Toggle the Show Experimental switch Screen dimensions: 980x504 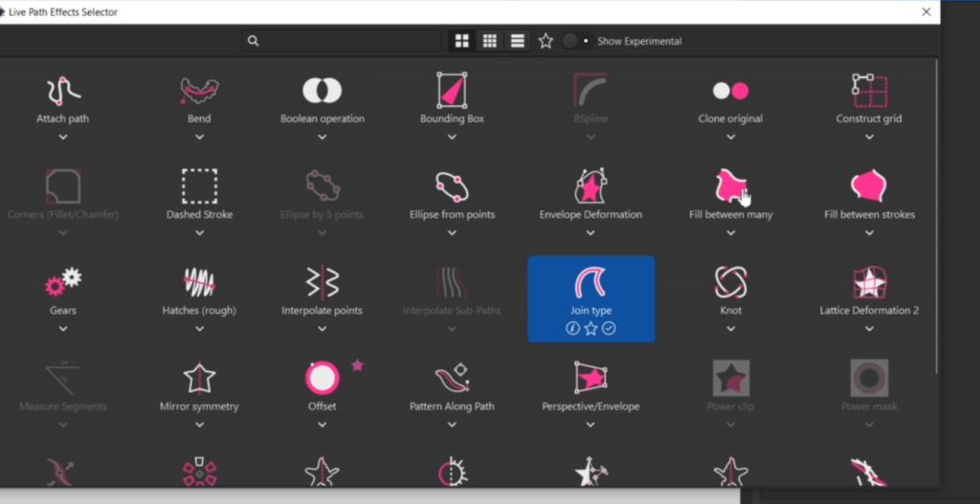coord(576,41)
